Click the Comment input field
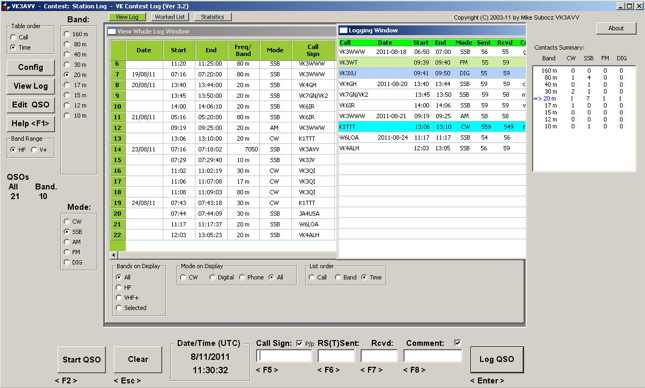The image size is (645, 388). coord(433,356)
